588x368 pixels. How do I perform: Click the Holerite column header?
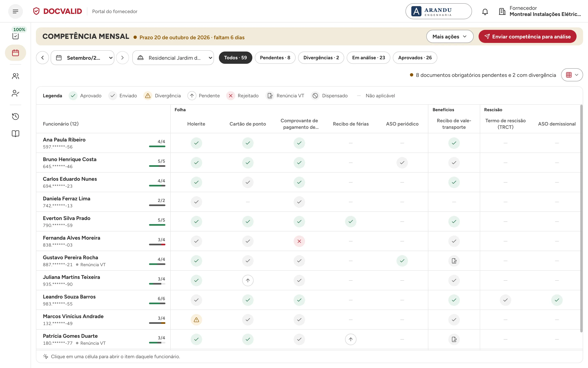(x=196, y=124)
